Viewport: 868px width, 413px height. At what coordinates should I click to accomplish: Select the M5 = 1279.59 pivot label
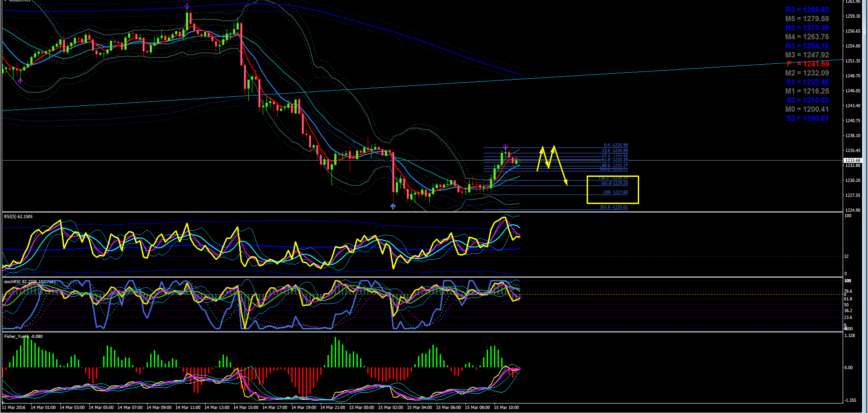pyautogui.click(x=807, y=19)
